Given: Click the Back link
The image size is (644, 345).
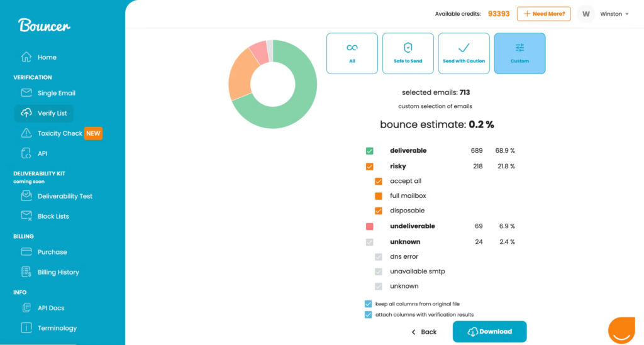Looking at the screenshot, I should coord(424,332).
